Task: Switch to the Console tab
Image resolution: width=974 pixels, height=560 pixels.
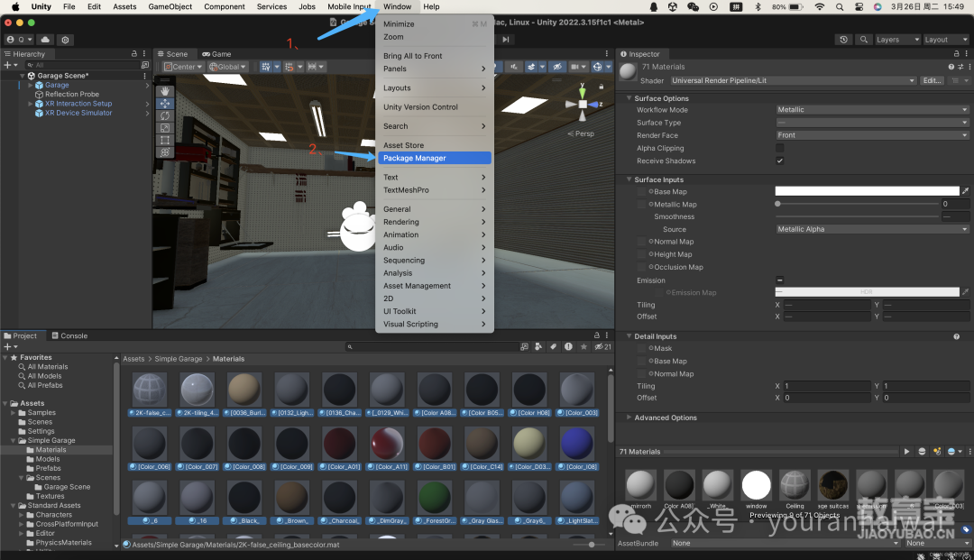Action: coord(69,335)
